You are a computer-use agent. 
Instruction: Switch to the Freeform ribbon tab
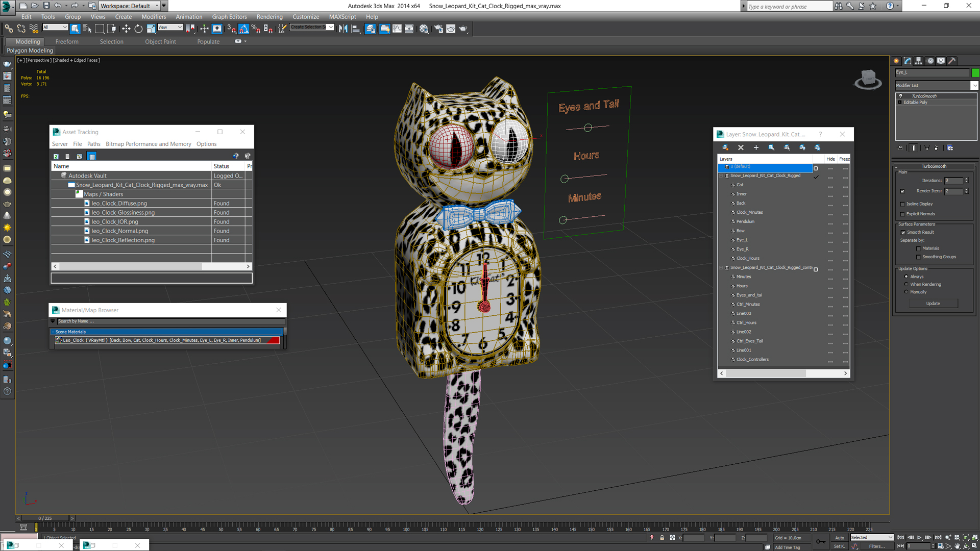tap(67, 42)
